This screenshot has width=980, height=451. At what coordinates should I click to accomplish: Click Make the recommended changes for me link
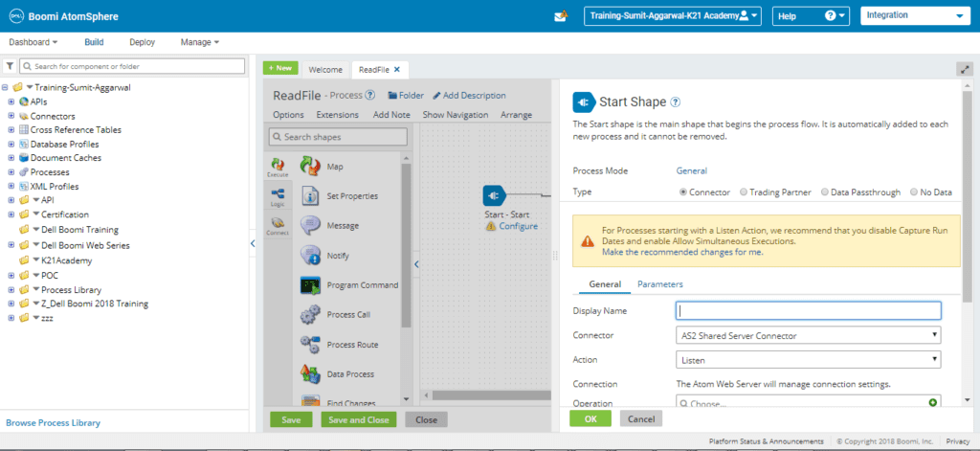[682, 253]
